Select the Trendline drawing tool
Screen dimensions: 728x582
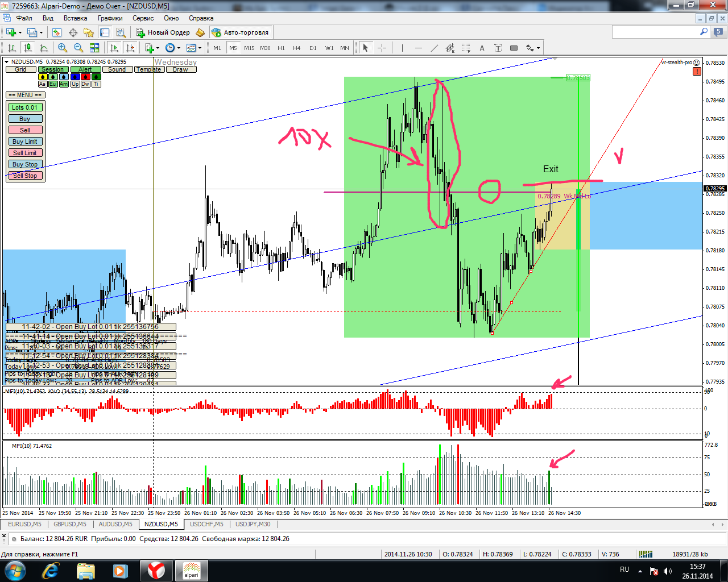(435, 48)
